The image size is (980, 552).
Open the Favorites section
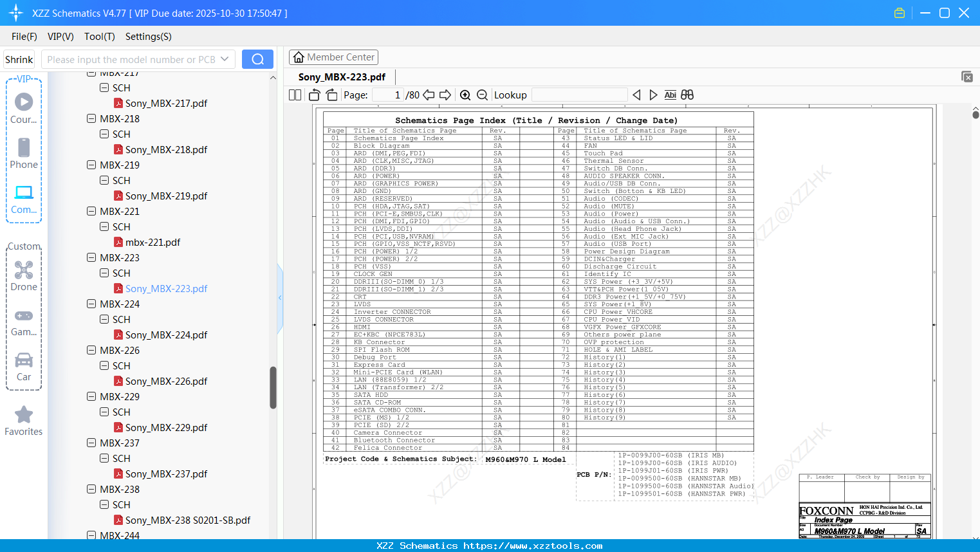[x=24, y=421]
